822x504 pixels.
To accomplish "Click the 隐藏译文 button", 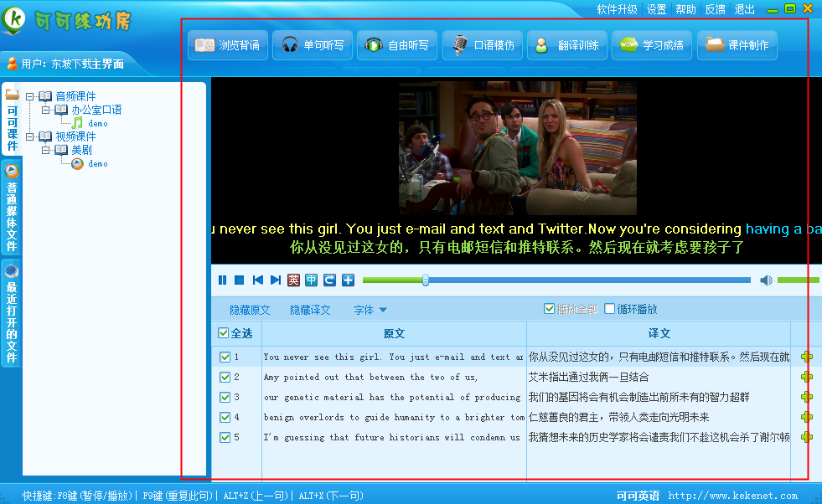I will click(310, 310).
